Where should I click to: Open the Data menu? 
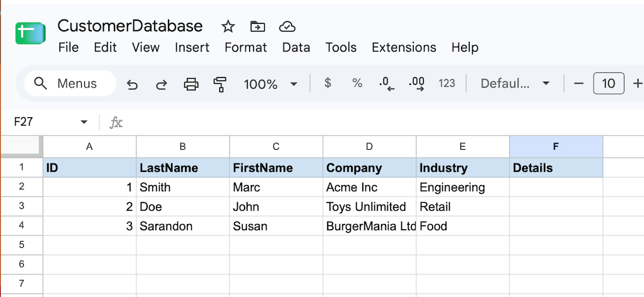point(296,47)
